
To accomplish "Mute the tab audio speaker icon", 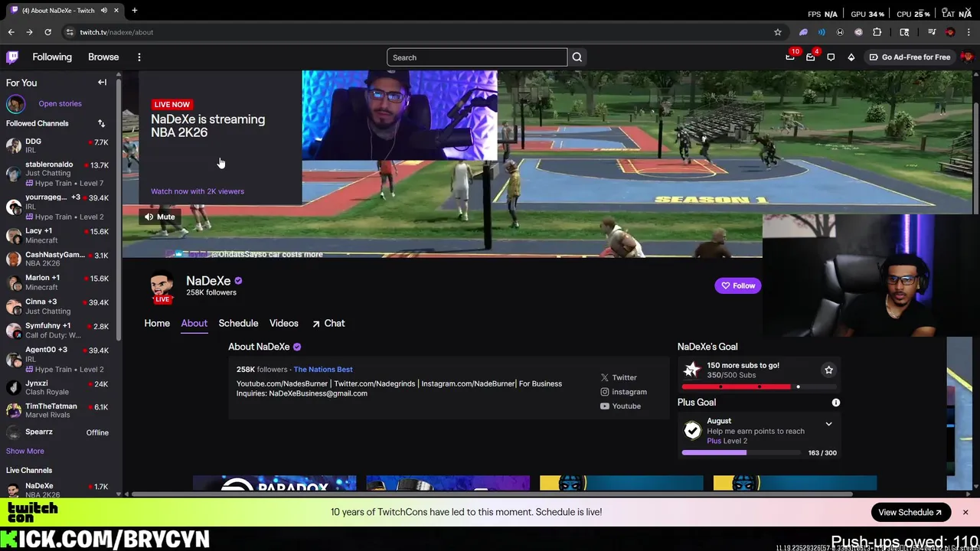I will point(103,10).
